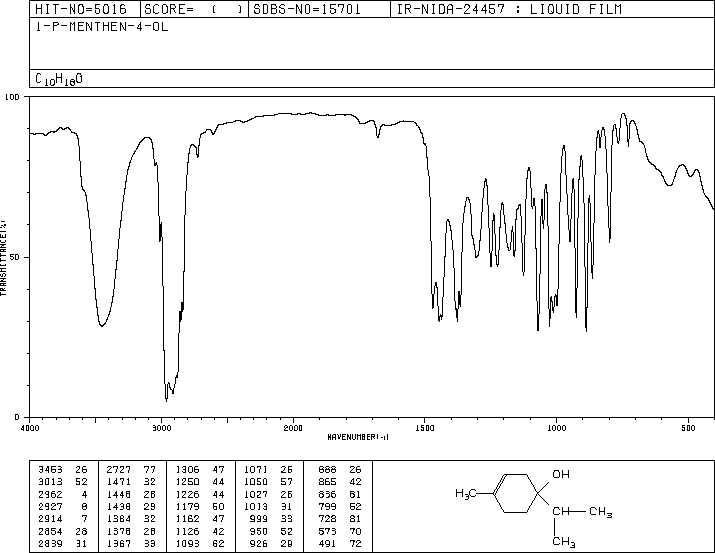This screenshot has height=553, width=715.
Task: Click the 4000 label on wavenumber axis
Action: tap(30, 428)
